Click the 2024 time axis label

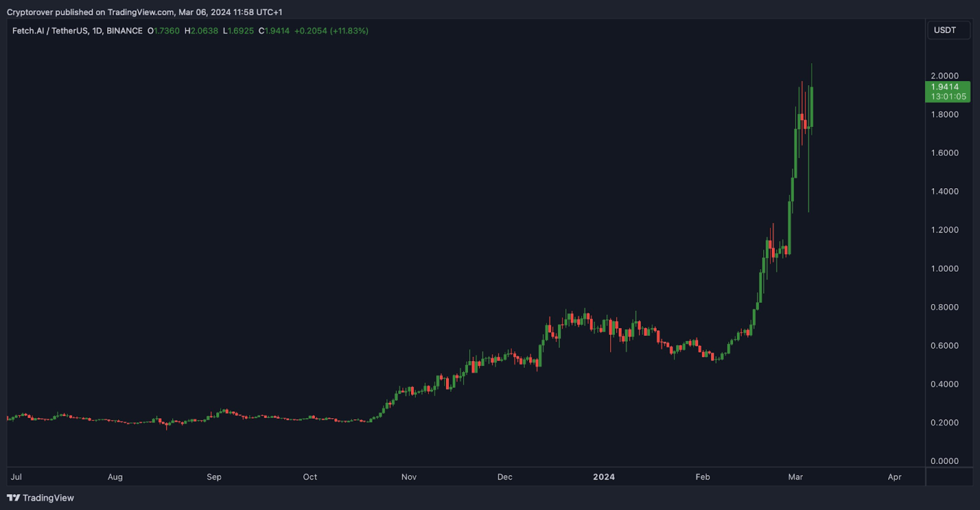pyautogui.click(x=604, y=477)
